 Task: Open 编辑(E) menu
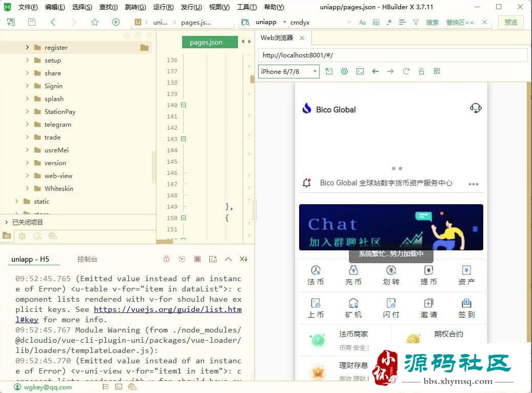pyautogui.click(x=55, y=7)
